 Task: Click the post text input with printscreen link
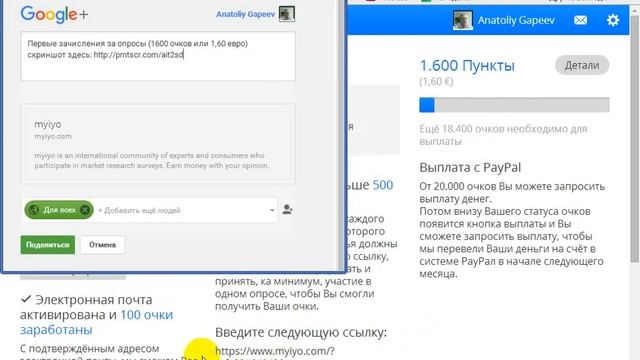click(x=158, y=56)
